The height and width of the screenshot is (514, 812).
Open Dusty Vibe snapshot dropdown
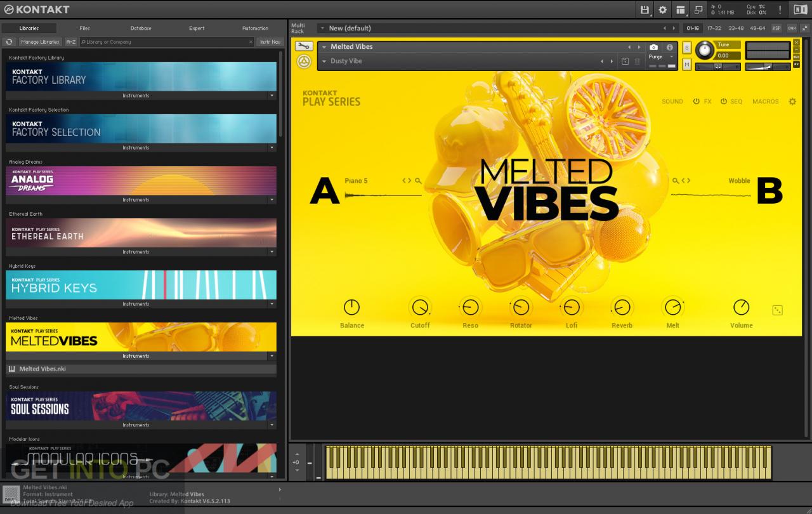point(324,62)
